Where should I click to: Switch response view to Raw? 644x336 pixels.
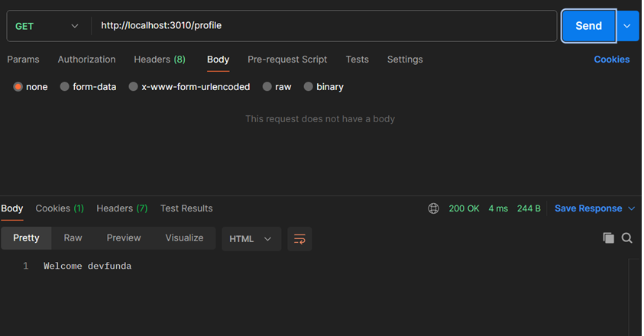73,238
